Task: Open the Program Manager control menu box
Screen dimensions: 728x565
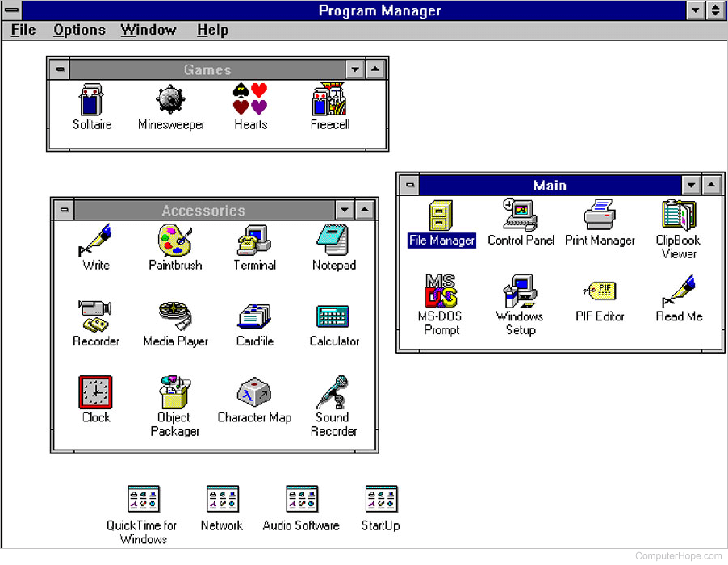Action: coord(11,10)
